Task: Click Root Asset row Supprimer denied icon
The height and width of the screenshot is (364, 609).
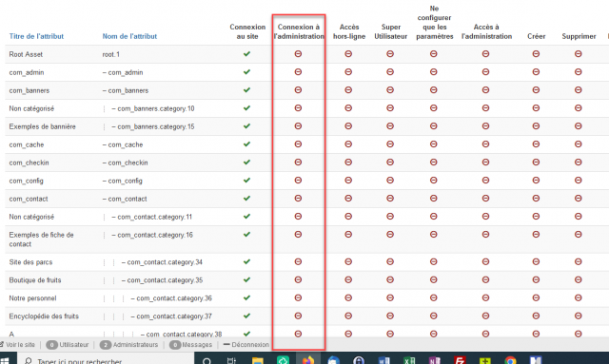Action: point(579,54)
